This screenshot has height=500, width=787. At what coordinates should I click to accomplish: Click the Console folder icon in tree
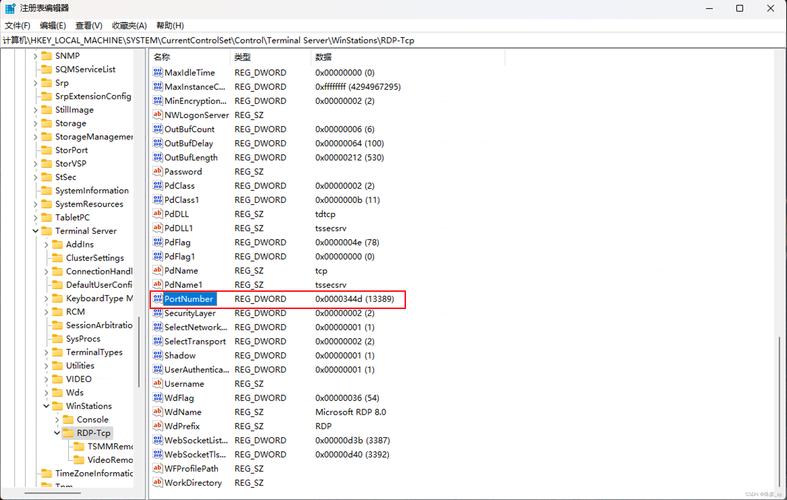pos(67,420)
